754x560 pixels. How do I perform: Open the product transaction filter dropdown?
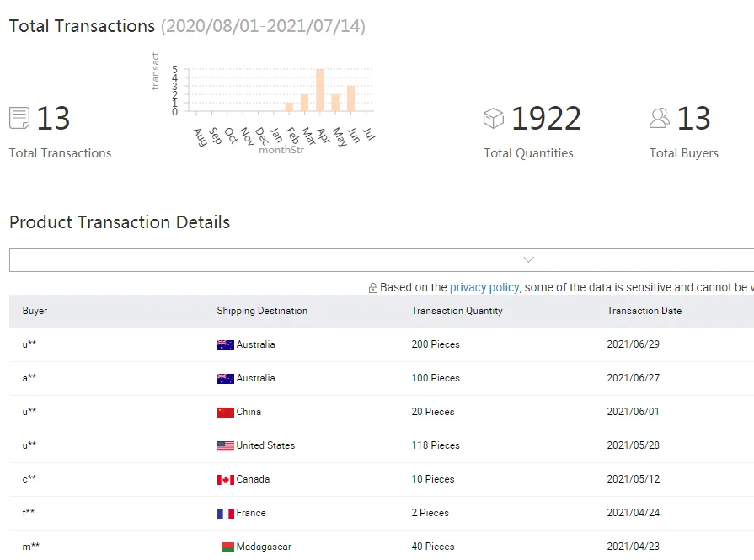379,260
